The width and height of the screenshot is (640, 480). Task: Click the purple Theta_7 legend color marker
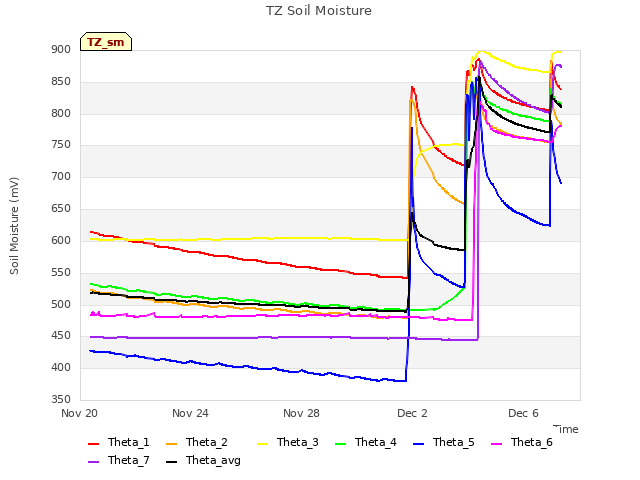pos(93,462)
